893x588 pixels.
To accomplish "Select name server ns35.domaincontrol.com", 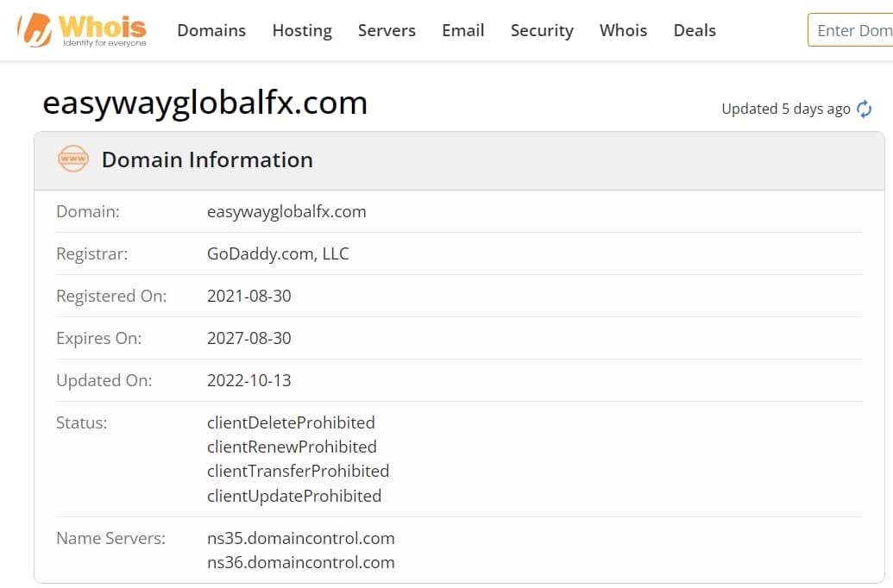I will pyautogui.click(x=301, y=538).
